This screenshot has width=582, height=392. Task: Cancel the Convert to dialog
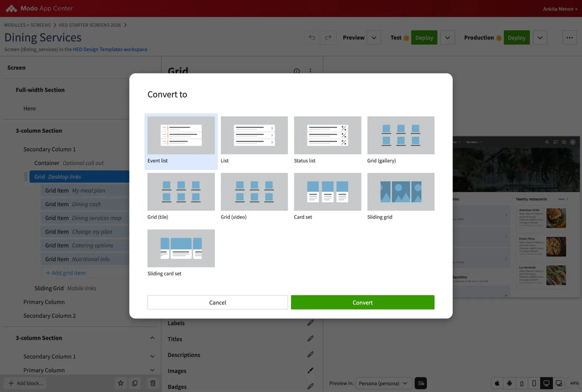coord(218,302)
